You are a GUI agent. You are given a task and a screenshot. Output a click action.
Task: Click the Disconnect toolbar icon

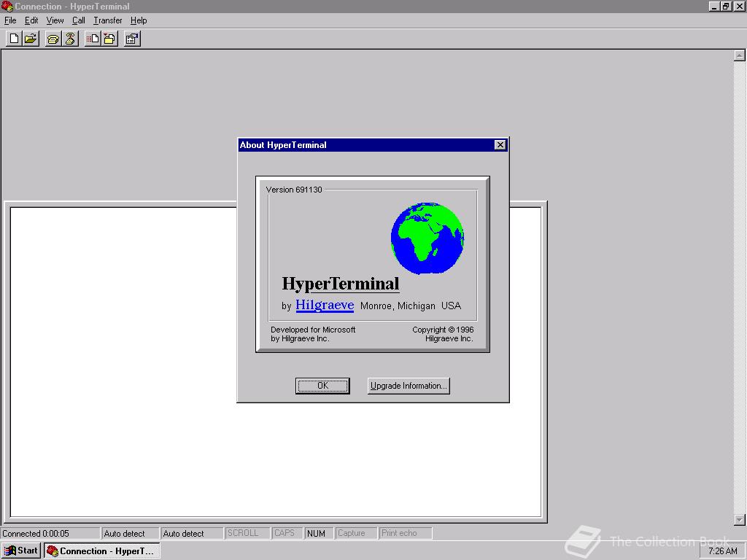70,39
